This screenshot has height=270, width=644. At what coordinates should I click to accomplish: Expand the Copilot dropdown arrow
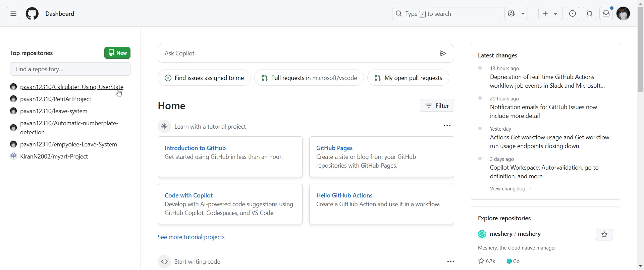(523, 14)
